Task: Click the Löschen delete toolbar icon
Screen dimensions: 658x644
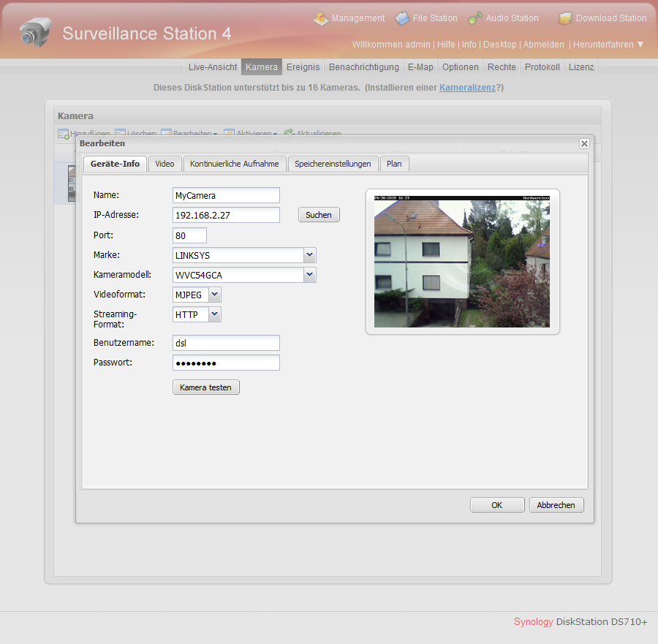Action: (x=120, y=134)
